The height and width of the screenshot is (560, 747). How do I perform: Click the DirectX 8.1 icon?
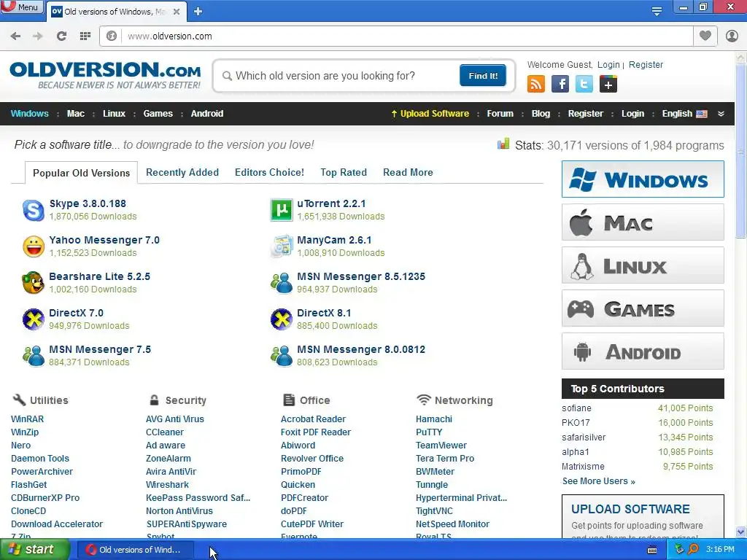pos(282,319)
